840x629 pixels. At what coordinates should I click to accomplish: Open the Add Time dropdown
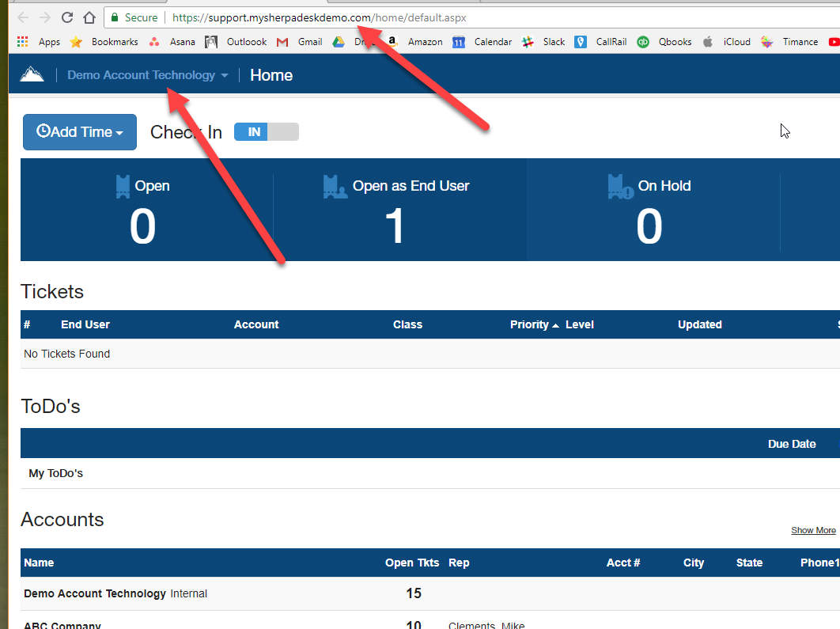click(79, 131)
